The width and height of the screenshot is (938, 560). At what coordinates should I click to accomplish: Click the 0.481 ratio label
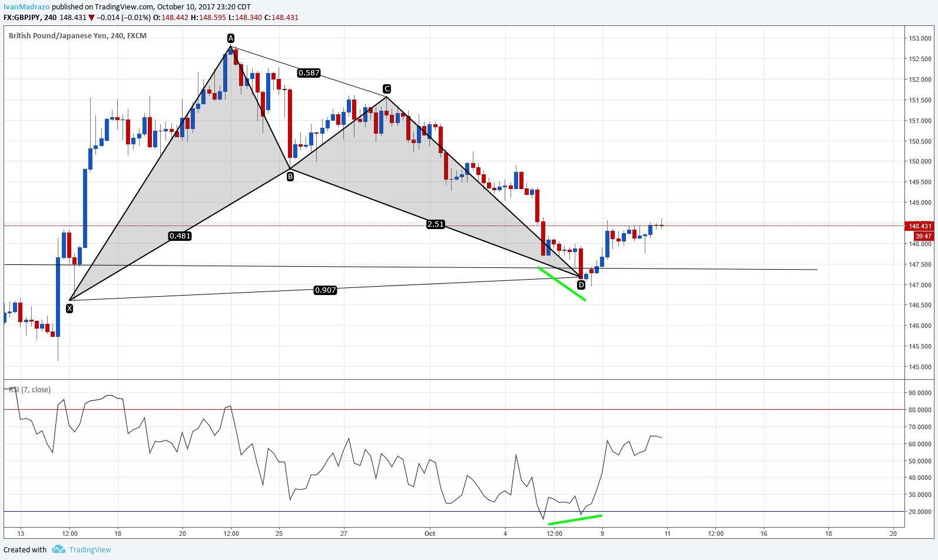pyautogui.click(x=180, y=236)
